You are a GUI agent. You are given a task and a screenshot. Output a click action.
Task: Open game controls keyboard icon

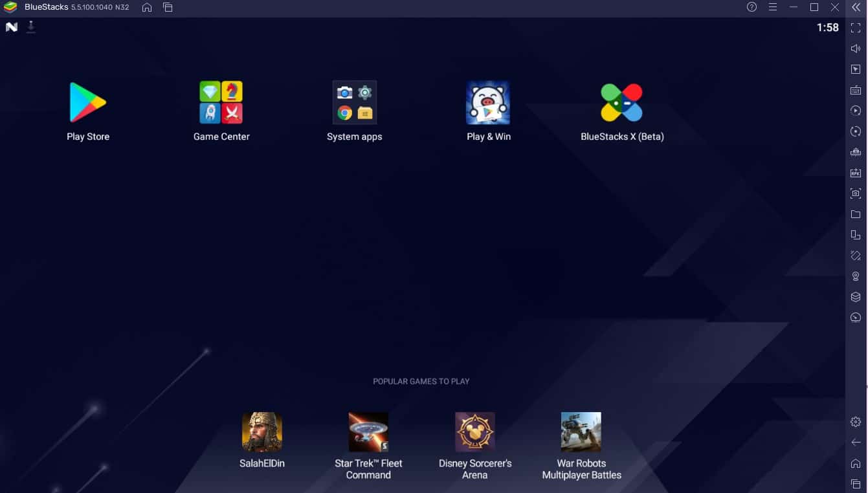(856, 90)
